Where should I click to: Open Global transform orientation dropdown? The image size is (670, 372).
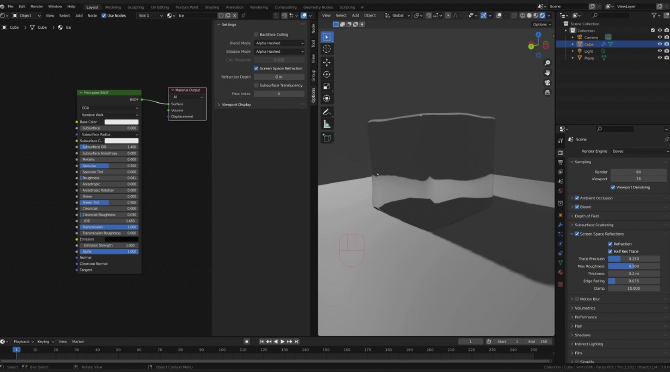(397, 15)
